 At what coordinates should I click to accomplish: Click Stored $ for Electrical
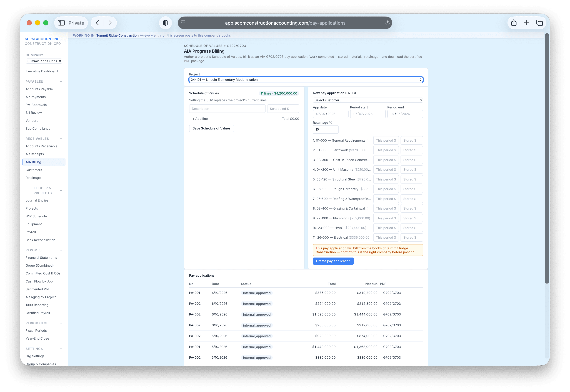tap(411, 238)
